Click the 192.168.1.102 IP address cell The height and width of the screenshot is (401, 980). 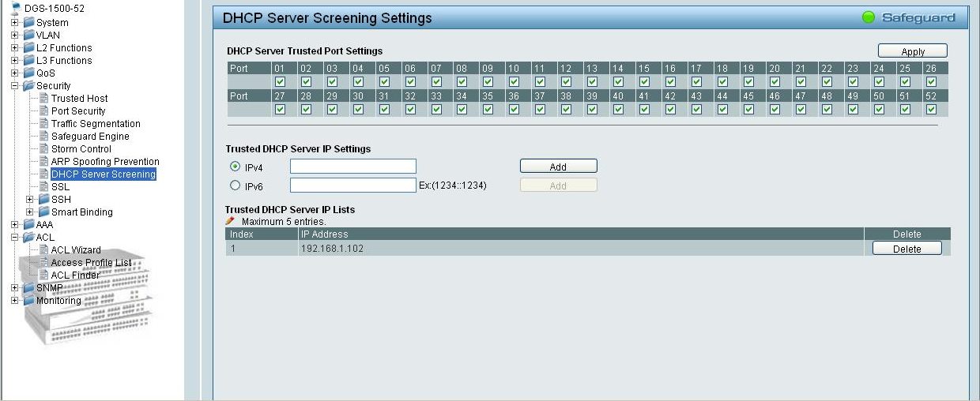tap(580, 249)
